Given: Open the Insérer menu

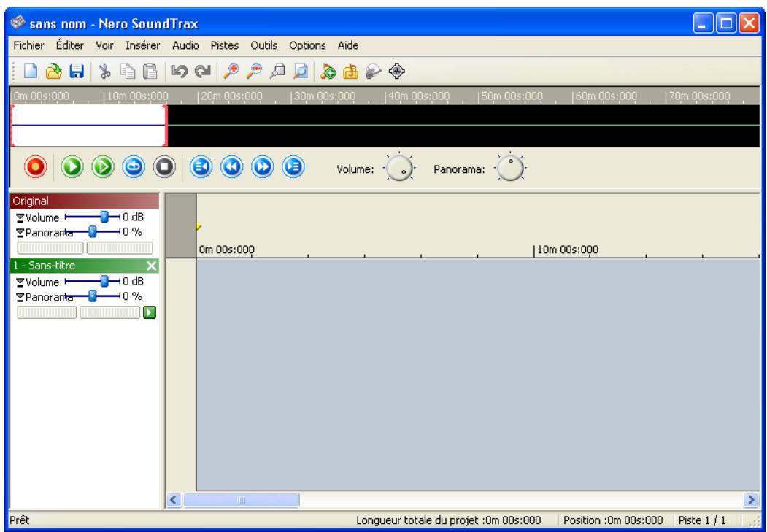Looking at the screenshot, I should coord(143,45).
